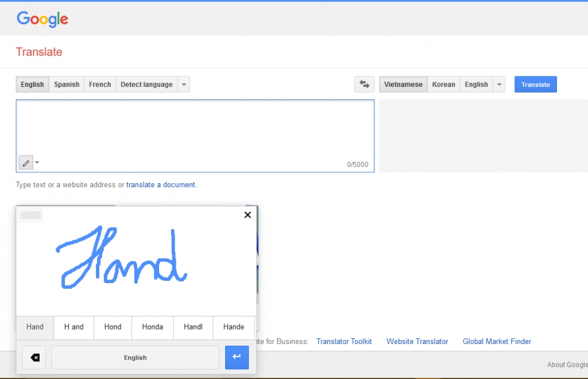Expand source language dropdown arrow
Viewport: 588px width, 379px height.
click(184, 84)
